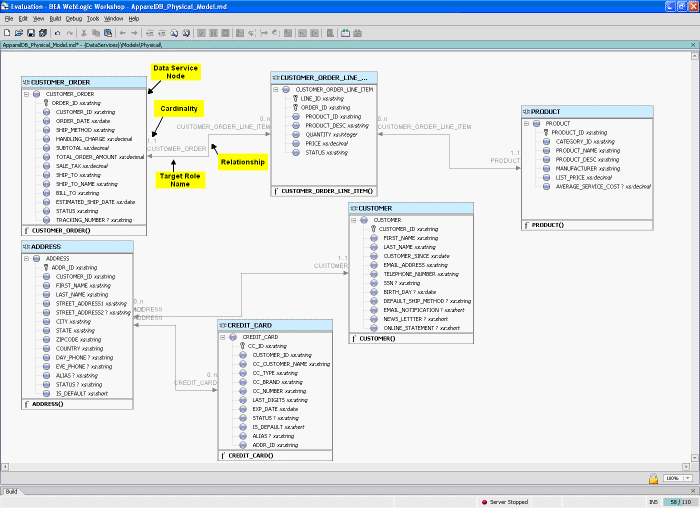Click the Cut scissors icon
Image resolution: width=700 pixels, height=508 pixels.
pyautogui.click(x=83, y=33)
